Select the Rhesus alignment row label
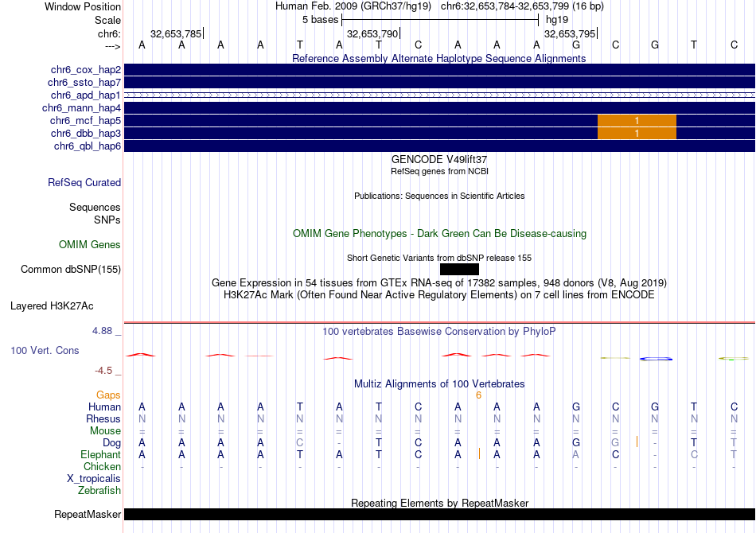The height and width of the screenshot is (533, 756). tap(103, 419)
